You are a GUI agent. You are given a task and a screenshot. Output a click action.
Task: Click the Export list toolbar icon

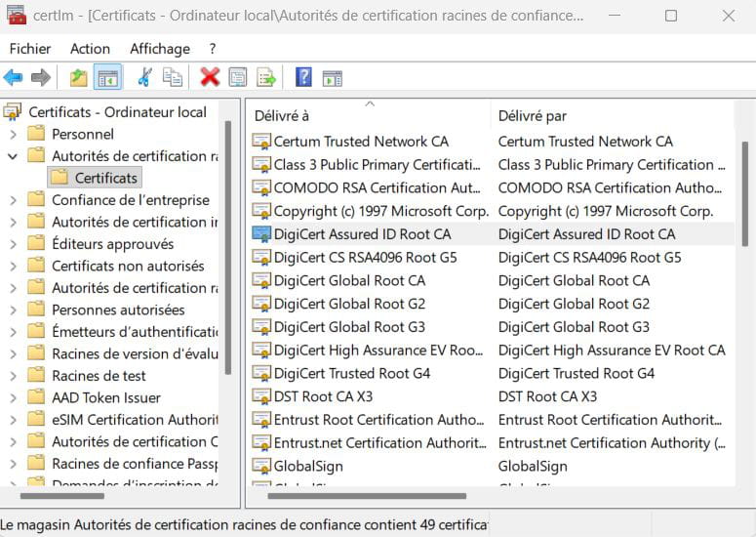(x=266, y=77)
